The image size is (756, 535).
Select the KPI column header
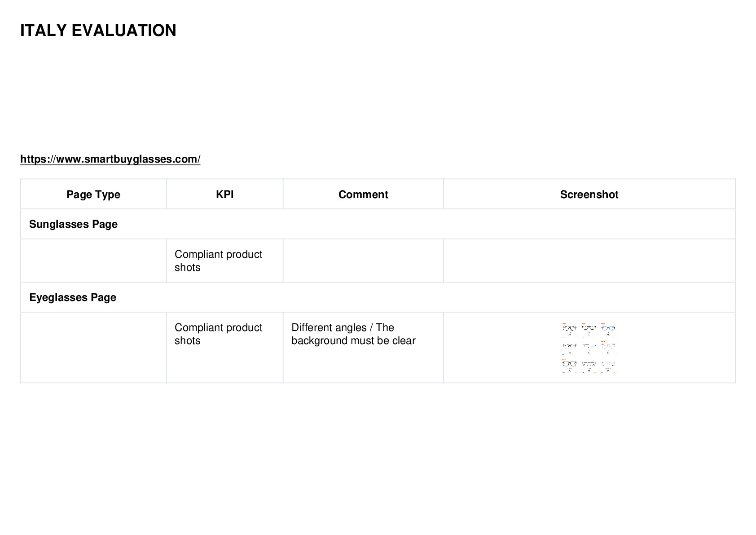coord(224,194)
